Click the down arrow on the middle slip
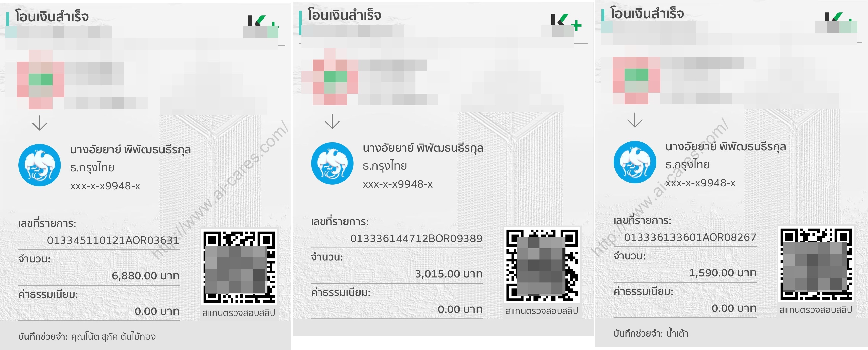 point(332,121)
